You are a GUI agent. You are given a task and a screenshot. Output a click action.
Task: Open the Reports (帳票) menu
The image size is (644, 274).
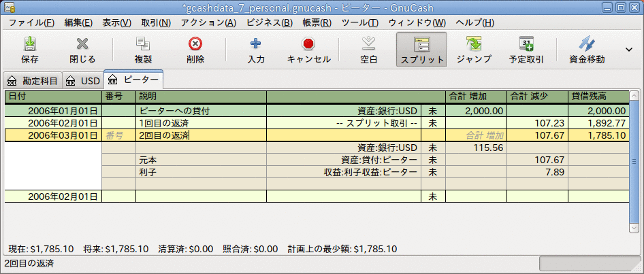[x=317, y=22]
